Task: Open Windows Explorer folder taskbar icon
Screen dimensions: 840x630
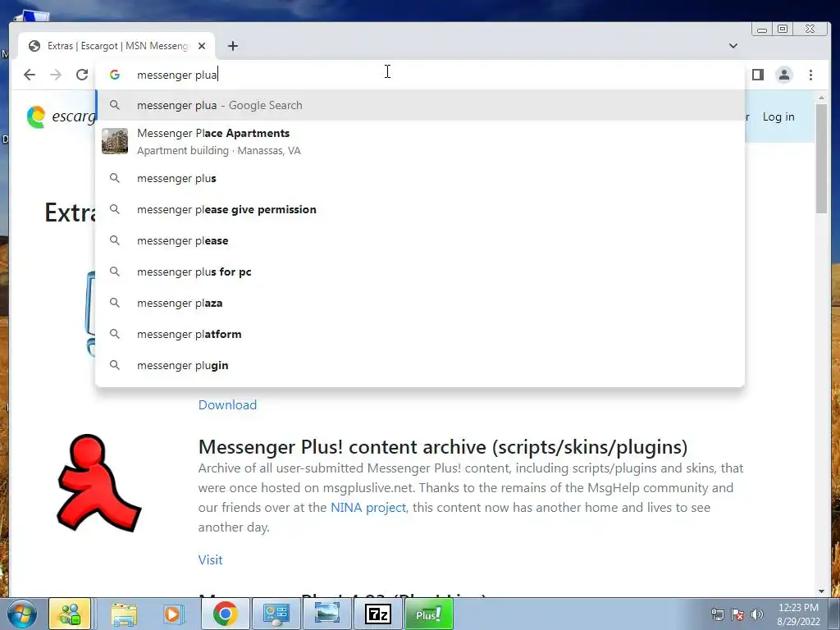Action: click(124, 614)
